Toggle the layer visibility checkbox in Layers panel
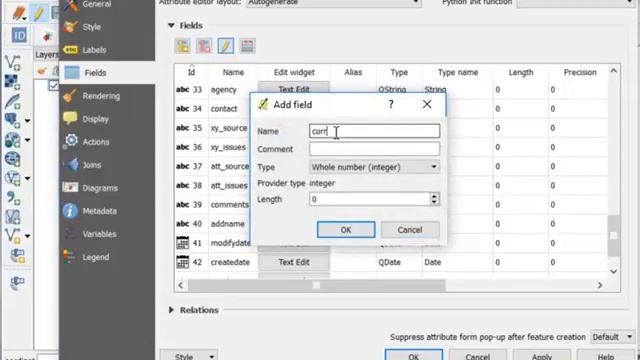Viewport: 640px width, 360px height. coord(53,85)
